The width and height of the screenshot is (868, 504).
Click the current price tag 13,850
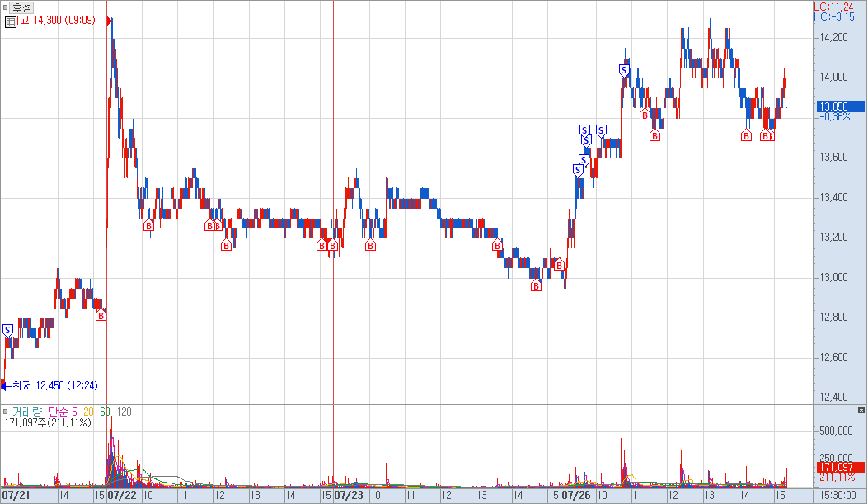pyautogui.click(x=840, y=107)
